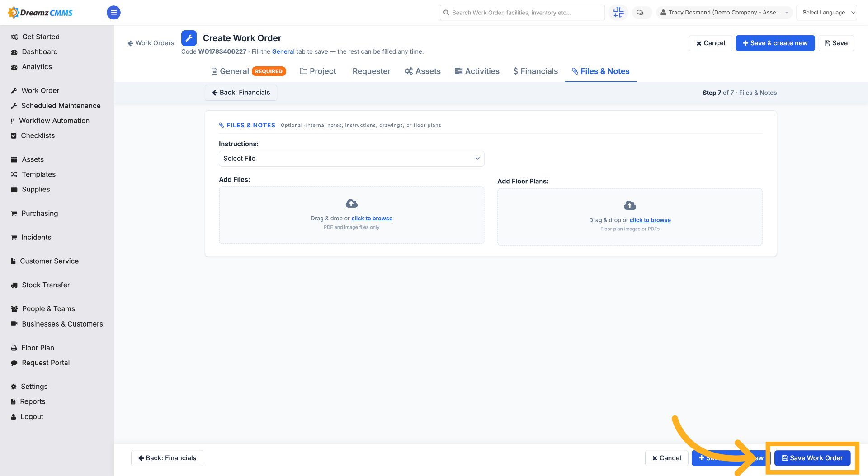The height and width of the screenshot is (476, 868).
Task: Toggle the sidebar hamburger menu button
Action: [113, 13]
